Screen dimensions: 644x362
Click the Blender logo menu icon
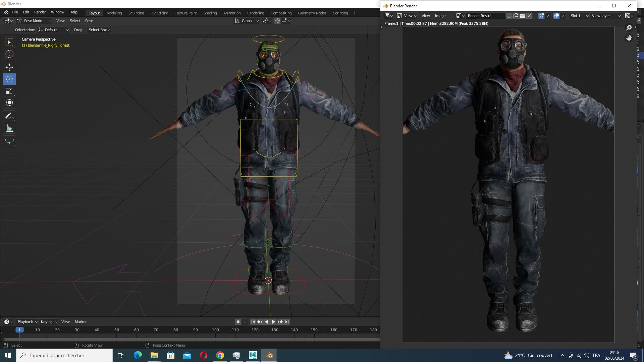click(x=6, y=12)
